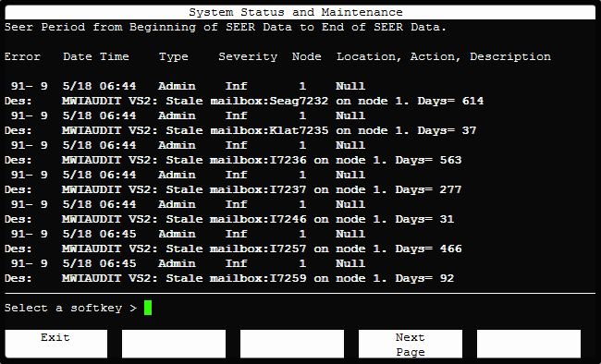Click the Exit softkey
Image resolution: width=601 pixels, height=364 pixels.
[x=56, y=344]
